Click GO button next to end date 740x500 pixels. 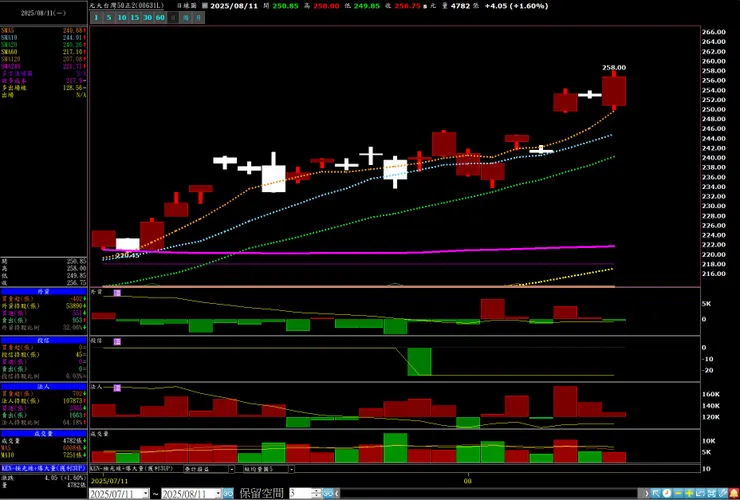(x=228, y=493)
